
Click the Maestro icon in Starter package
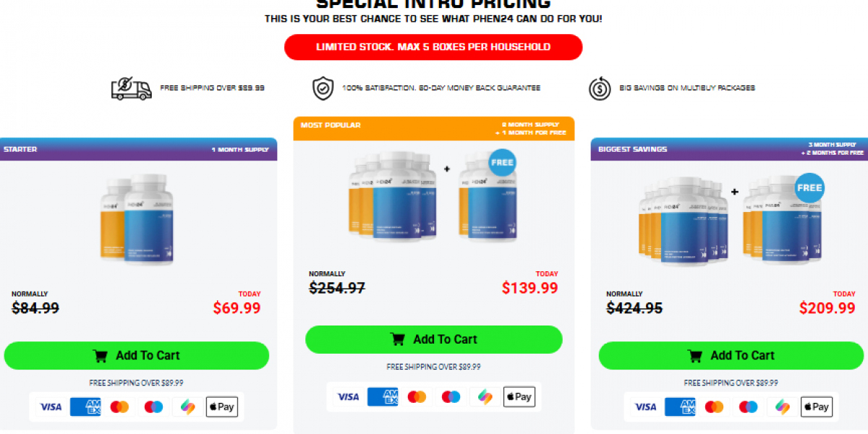(153, 407)
